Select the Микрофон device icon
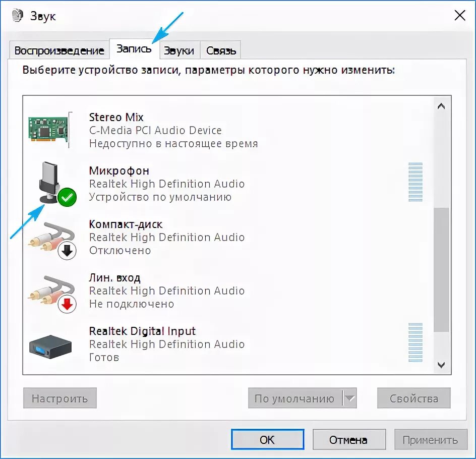Screen dimensions: 476x459 [57, 184]
